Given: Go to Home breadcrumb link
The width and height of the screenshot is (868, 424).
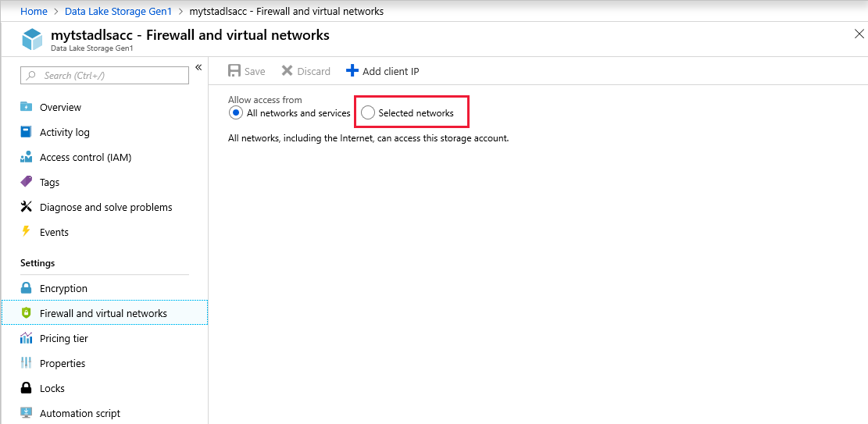Looking at the screenshot, I should [x=34, y=11].
